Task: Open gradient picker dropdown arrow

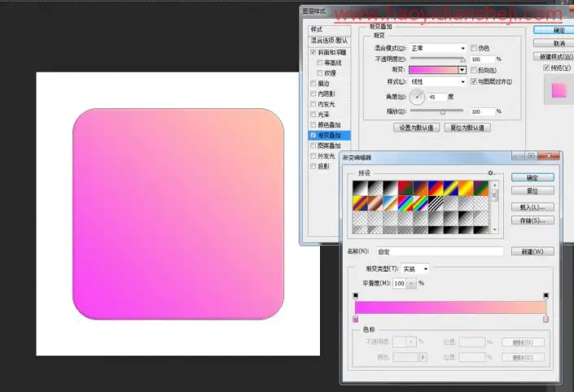Action: click(462, 70)
